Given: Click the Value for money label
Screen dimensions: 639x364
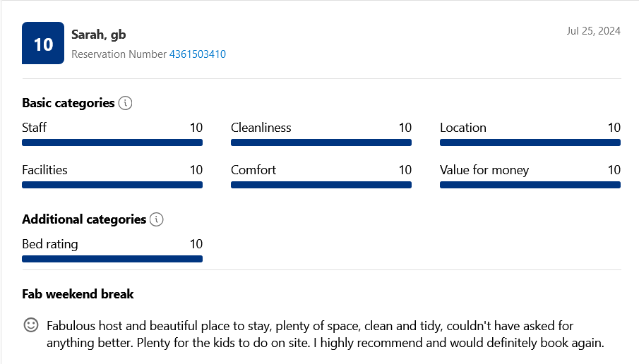Looking at the screenshot, I should pyautogui.click(x=484, y=170).
